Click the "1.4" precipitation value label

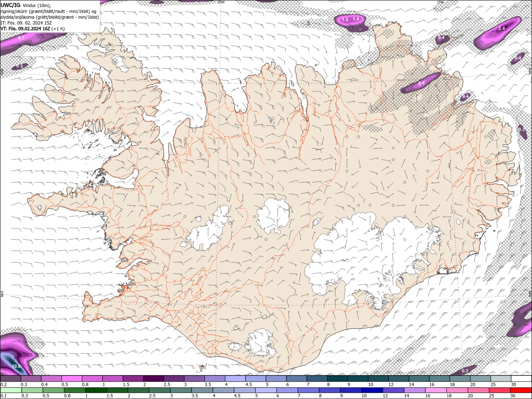(356, 19)
